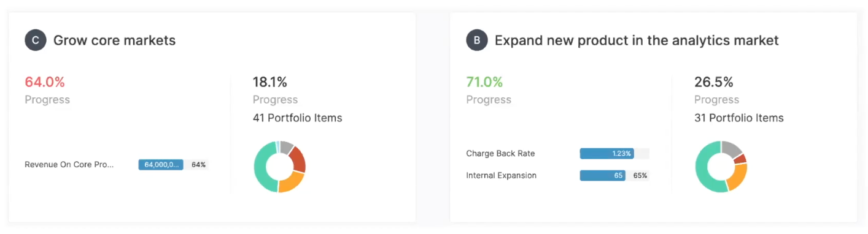Open the 31 Portfolio Items link

739,118
